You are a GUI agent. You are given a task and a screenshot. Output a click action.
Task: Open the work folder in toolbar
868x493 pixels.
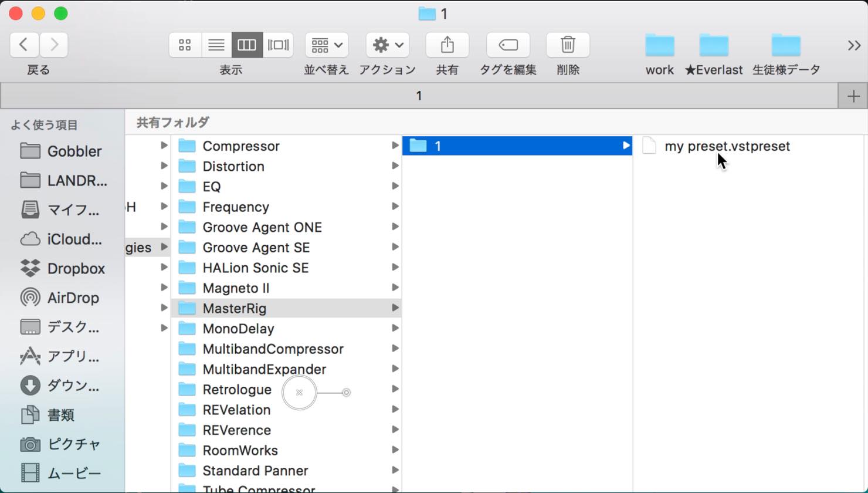click(x=660, y=54)
